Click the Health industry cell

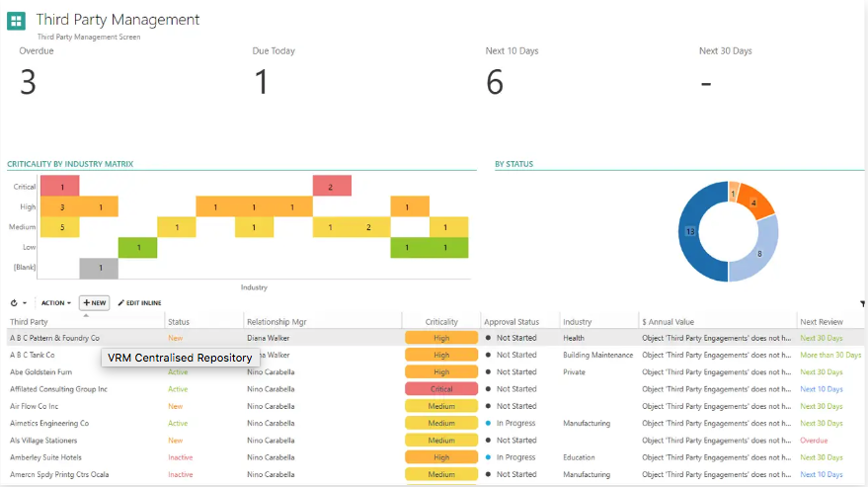tap(574, 338)
